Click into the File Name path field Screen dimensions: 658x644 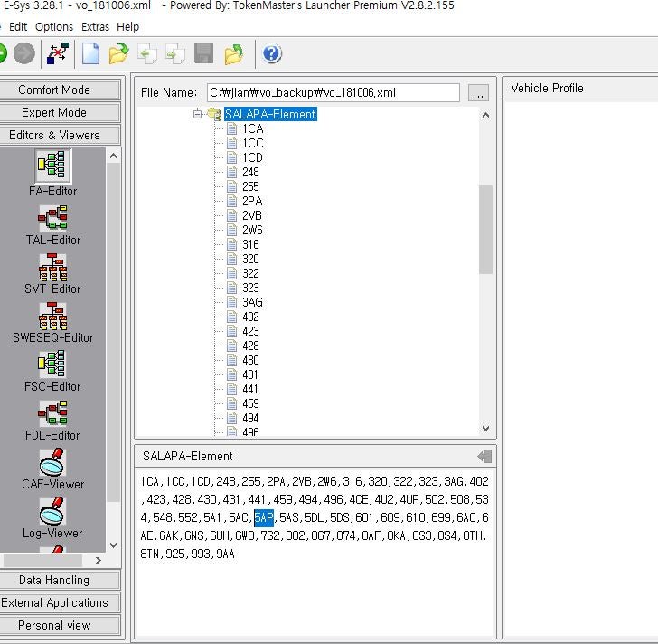[x=332, y=92]
